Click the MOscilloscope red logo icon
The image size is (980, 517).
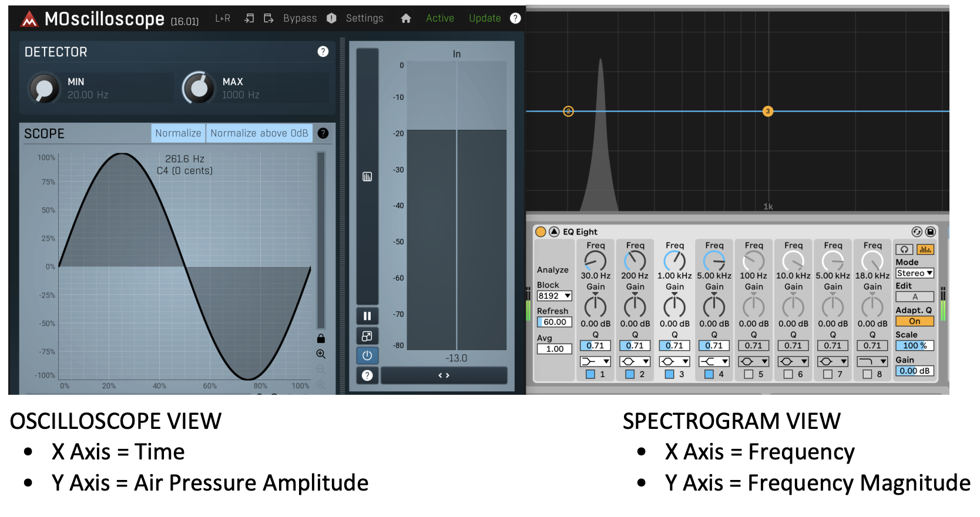coord(29,19)
